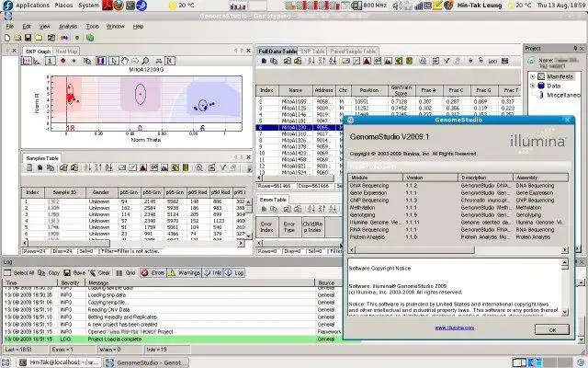Viewport: 588px width, 368px height.
Task: Open the Places menu in the top panel
Action: pyautogui.click(x=63, y=6)
